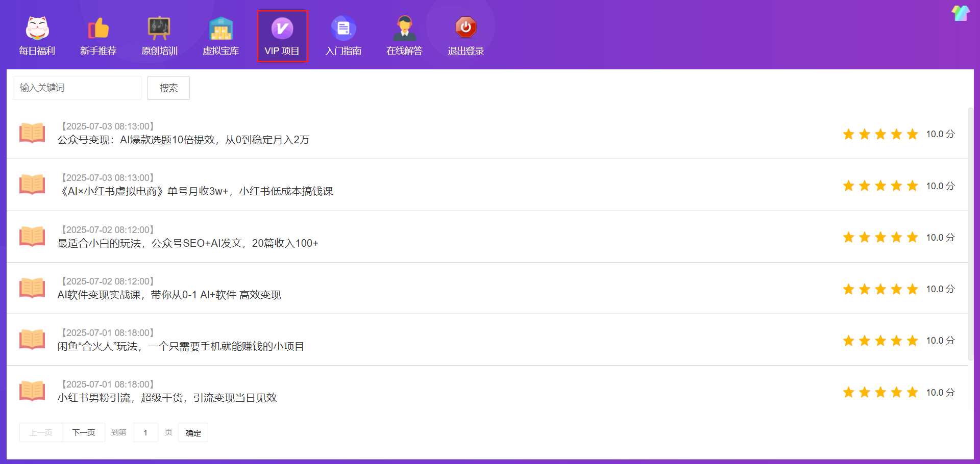
Task: Select the 退出登录 menu label
Action: (466, 51)
